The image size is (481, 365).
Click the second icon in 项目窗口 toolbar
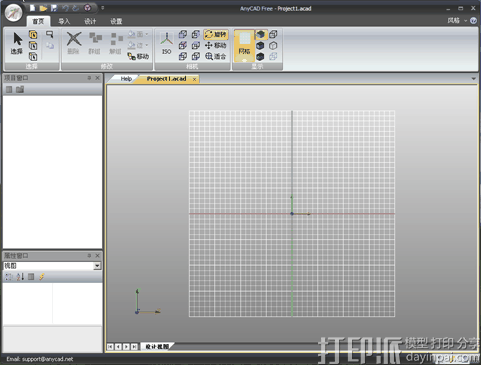(x=20, y=89)
